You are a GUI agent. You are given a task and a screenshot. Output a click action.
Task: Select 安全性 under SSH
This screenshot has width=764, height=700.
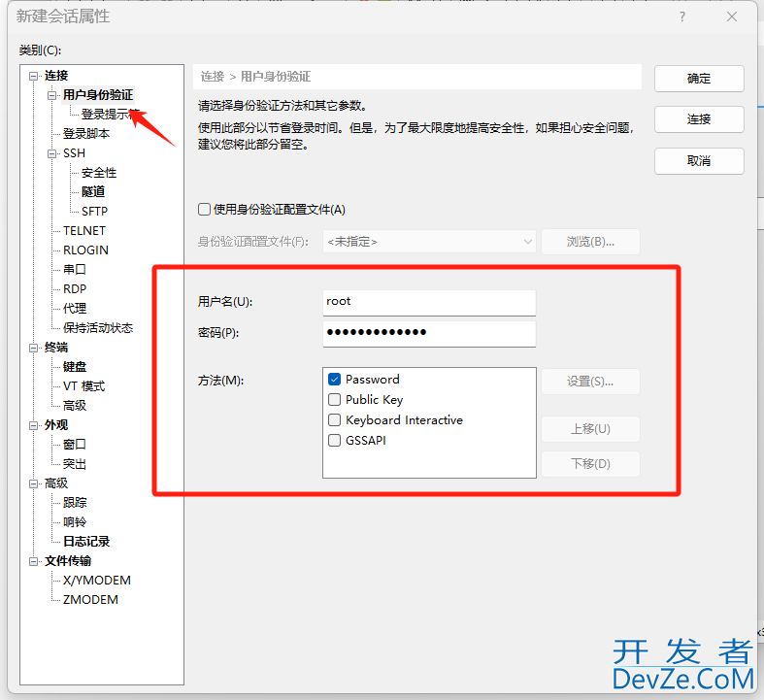(99, 173)
